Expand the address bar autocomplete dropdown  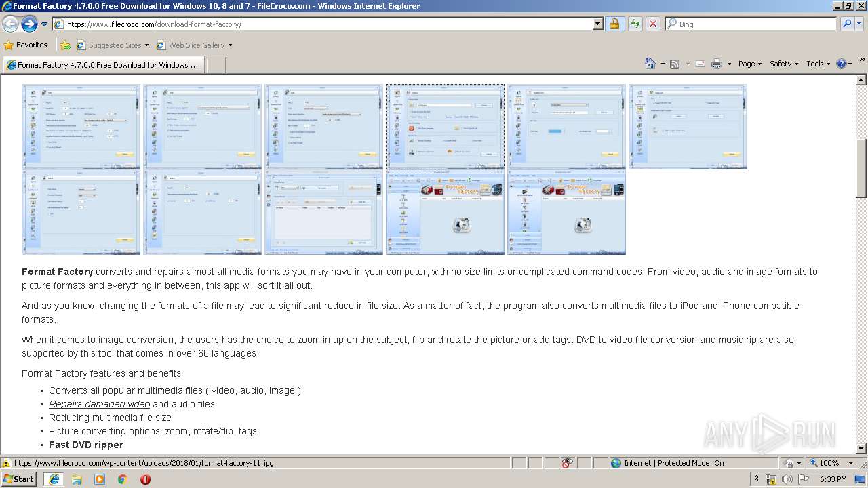point(597,24)
